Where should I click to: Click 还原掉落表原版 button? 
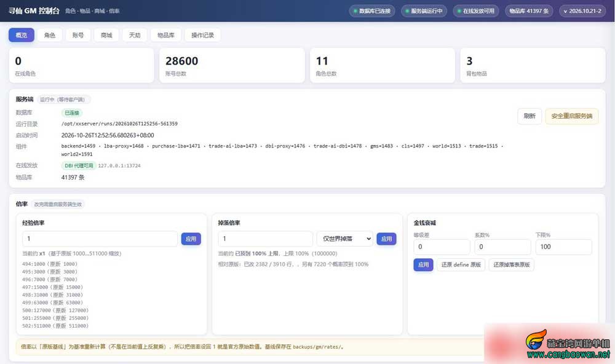click(x=512, y=265)
